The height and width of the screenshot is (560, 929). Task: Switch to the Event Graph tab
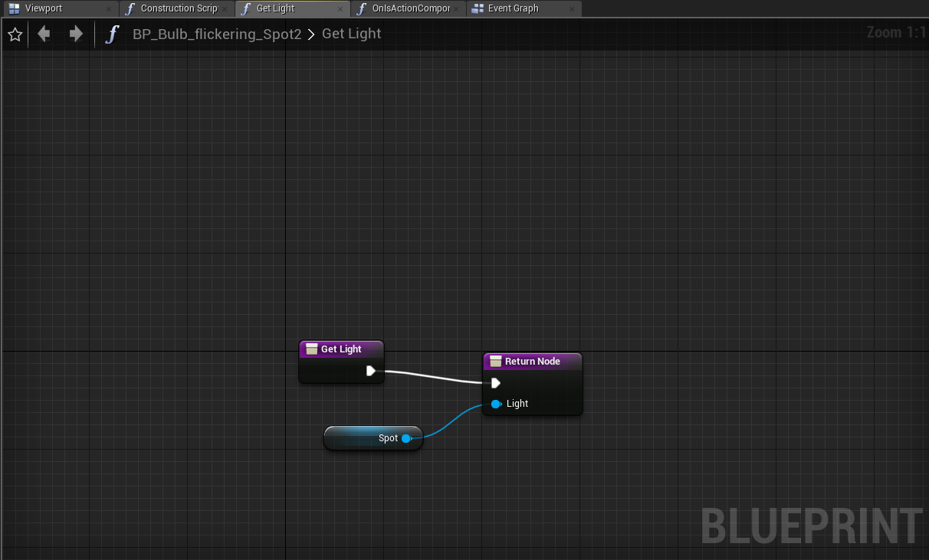[524, 8]
